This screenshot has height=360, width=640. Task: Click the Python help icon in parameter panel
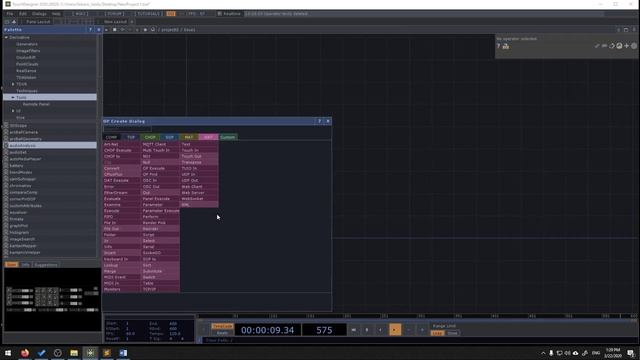click(x=506, y=46)
